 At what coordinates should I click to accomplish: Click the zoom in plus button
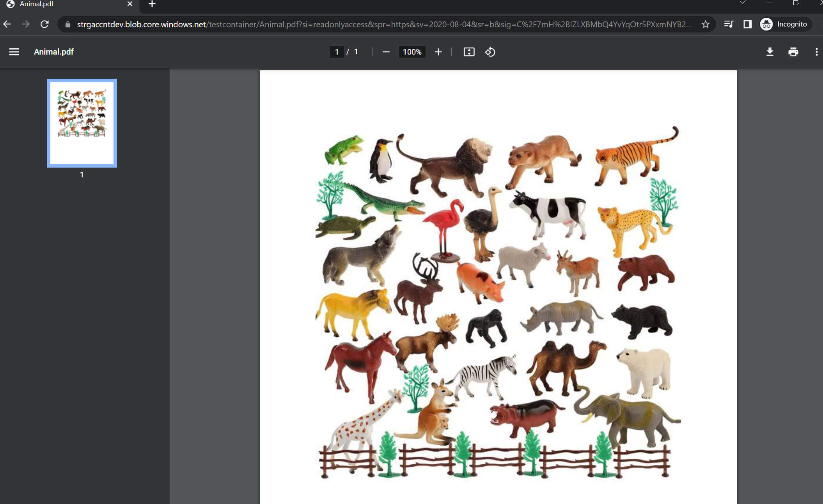438,52
